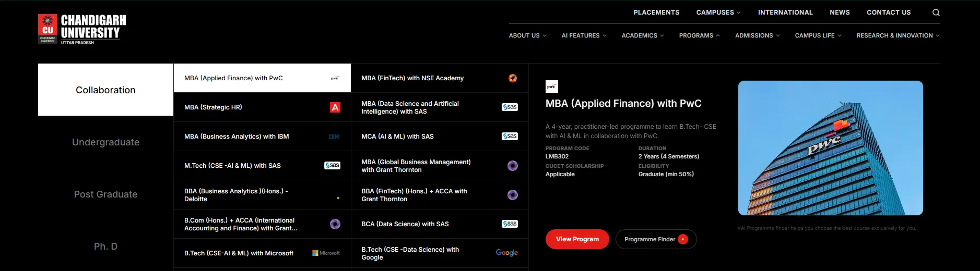Select BBA (Business Analytics)(Hons.) Deloitte
This screenshot has width=980, height=271.
tap(262, 195)
